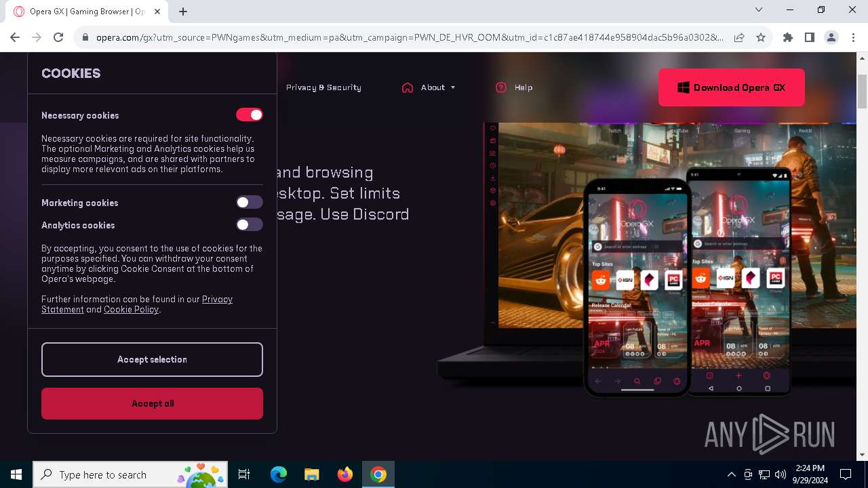Open Chrome profile avatar
Screen dimensions: 868x488
point(831,38)
